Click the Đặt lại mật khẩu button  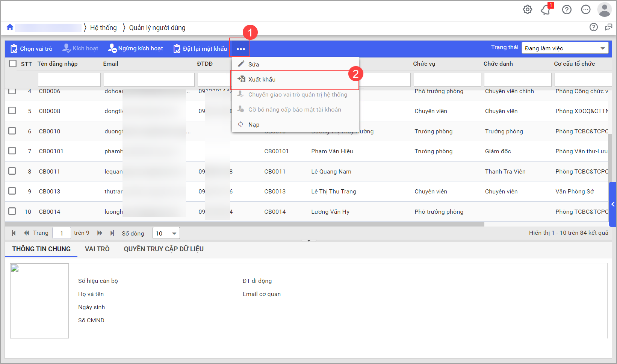(x=200, y=49)
